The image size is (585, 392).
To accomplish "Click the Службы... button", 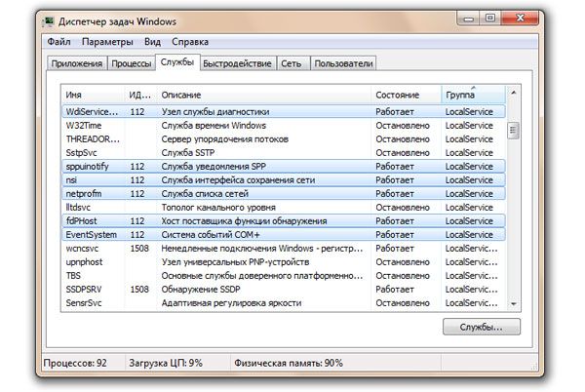I will [x=482, y=327].
